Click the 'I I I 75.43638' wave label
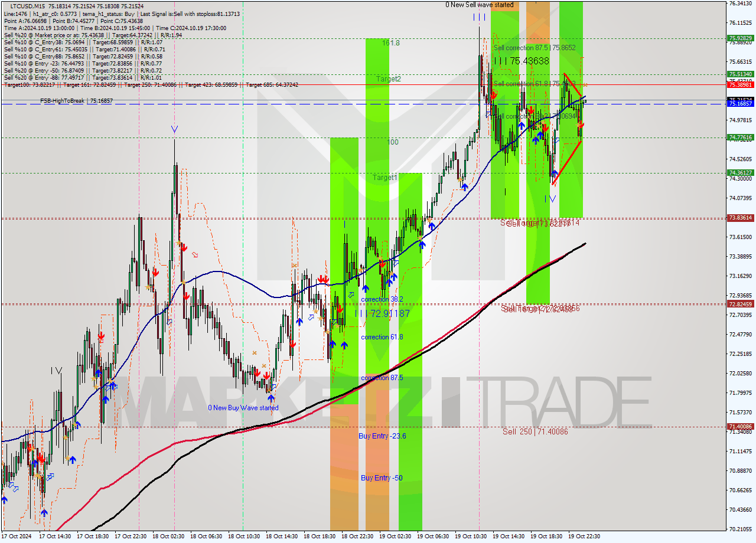 pos(522,61)
